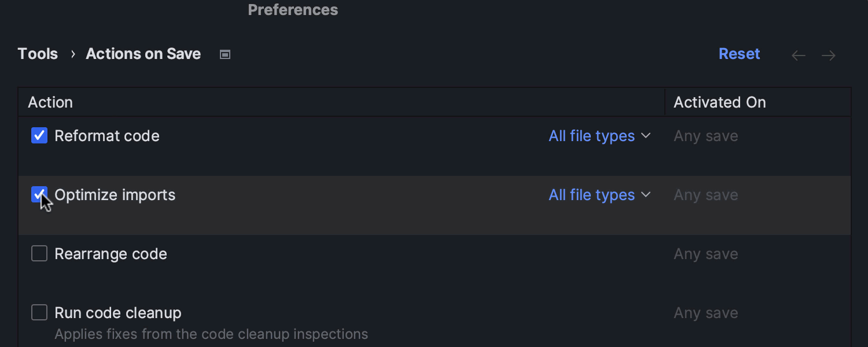
Task: Go back with the left arrow
Action: [799, 56]
